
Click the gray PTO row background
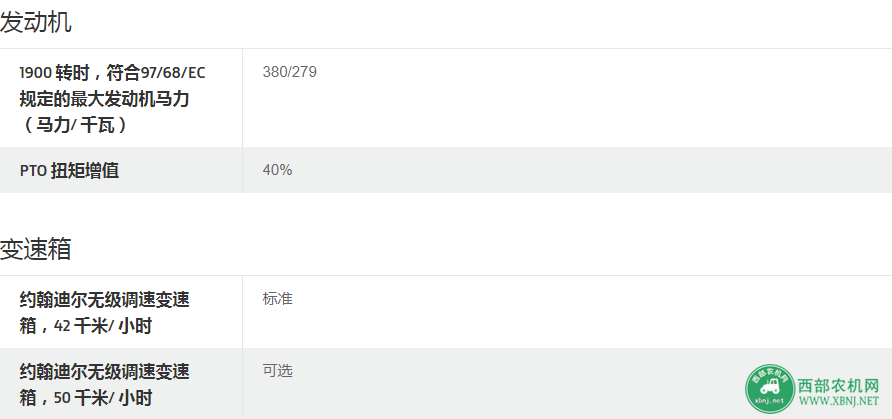pyautogui.click(x=446, y=170)
